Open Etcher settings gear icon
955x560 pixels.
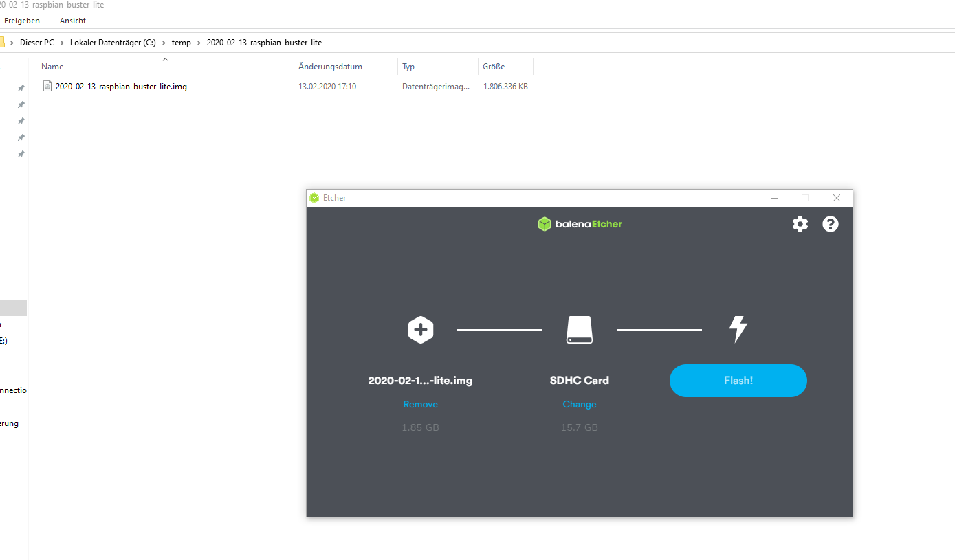coord(800,224)
